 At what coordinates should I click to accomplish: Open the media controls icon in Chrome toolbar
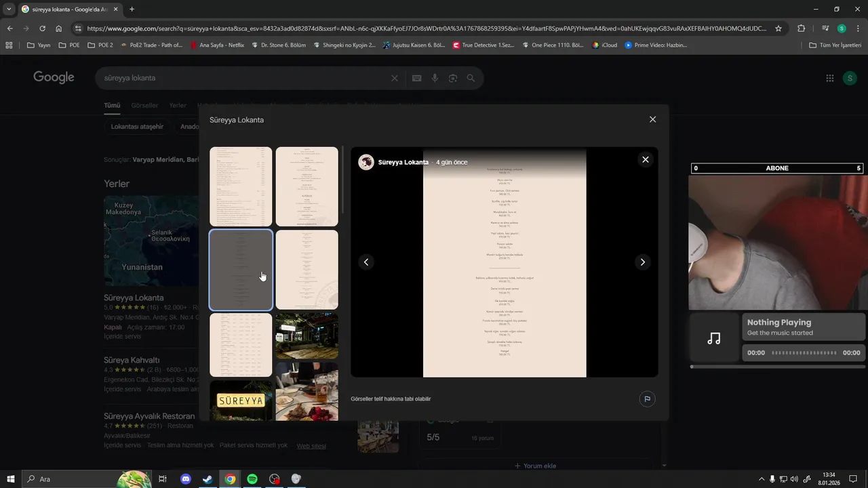click(825, 28)
